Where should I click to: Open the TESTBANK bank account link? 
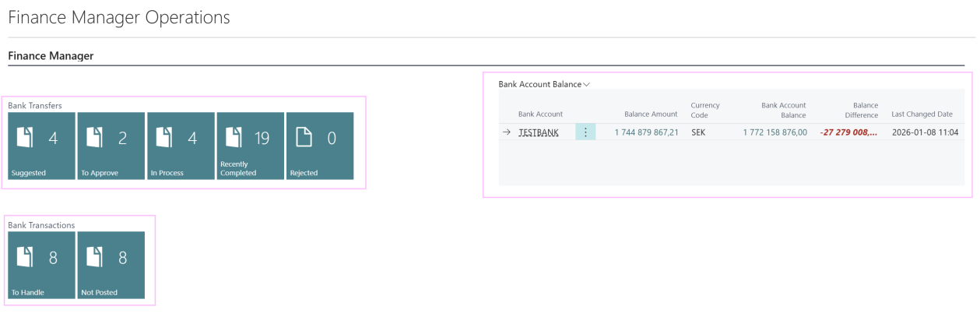point(539,132)
